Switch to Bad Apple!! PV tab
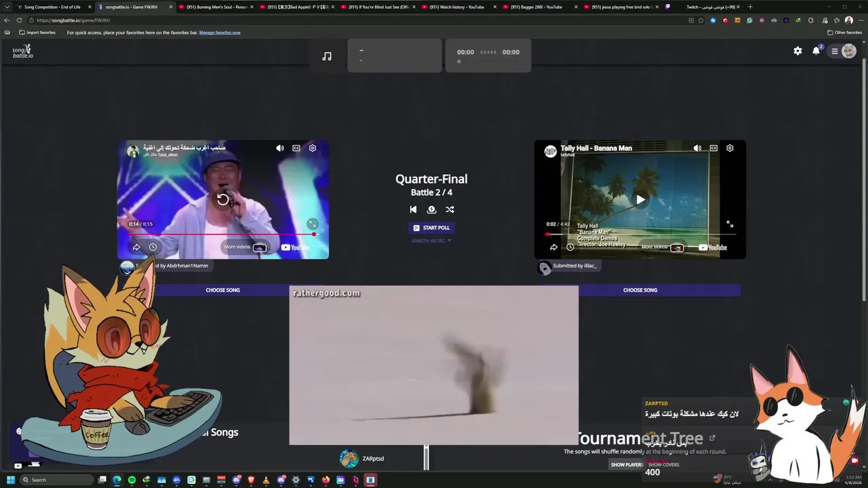868x488 pixels. (x=298, y=7)
